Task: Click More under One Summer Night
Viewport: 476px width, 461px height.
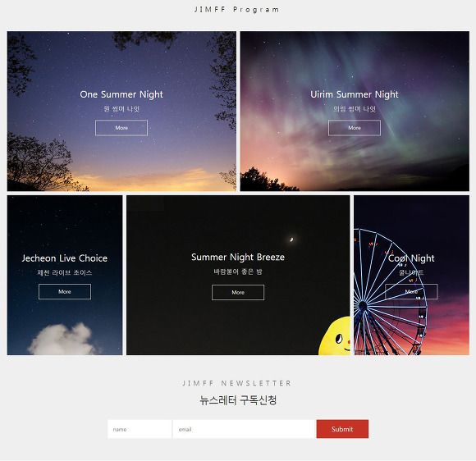Action: (121, 128)
